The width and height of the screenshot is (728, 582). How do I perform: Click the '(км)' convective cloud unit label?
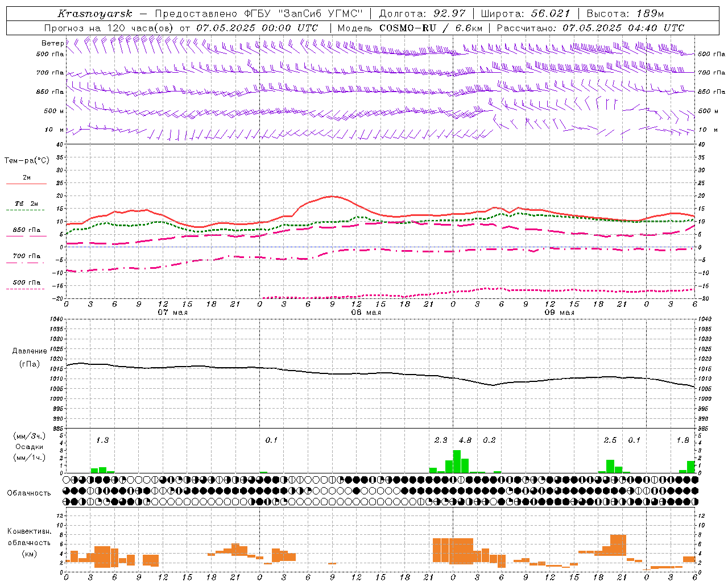coord(29,553)
